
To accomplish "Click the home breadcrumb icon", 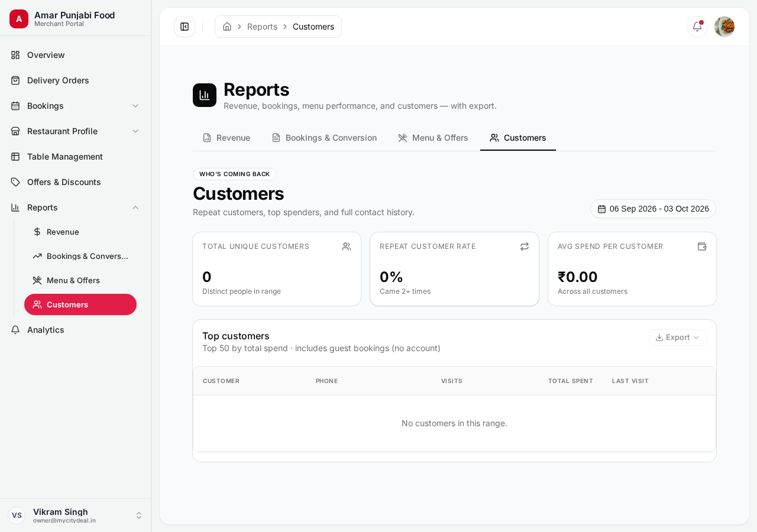I will 227,27.
